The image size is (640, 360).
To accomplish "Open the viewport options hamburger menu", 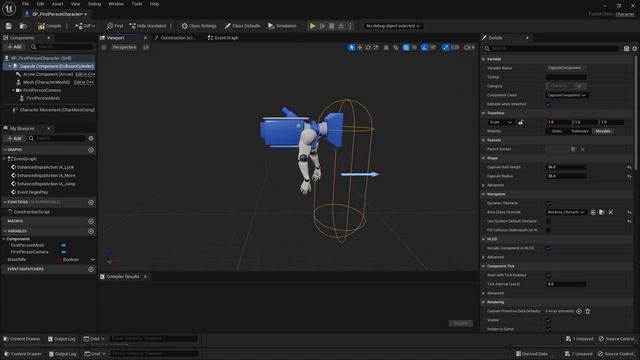I will point(104,47).
